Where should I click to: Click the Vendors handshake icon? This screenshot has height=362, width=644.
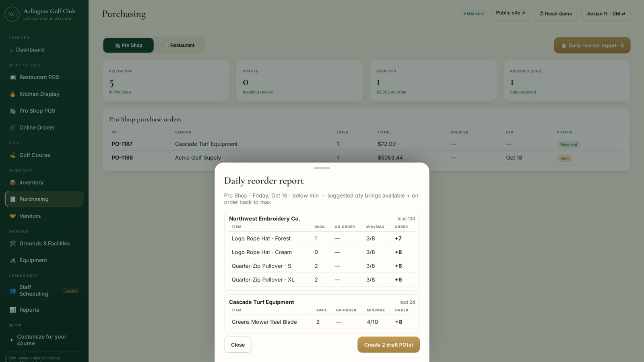tap(12, 216)
